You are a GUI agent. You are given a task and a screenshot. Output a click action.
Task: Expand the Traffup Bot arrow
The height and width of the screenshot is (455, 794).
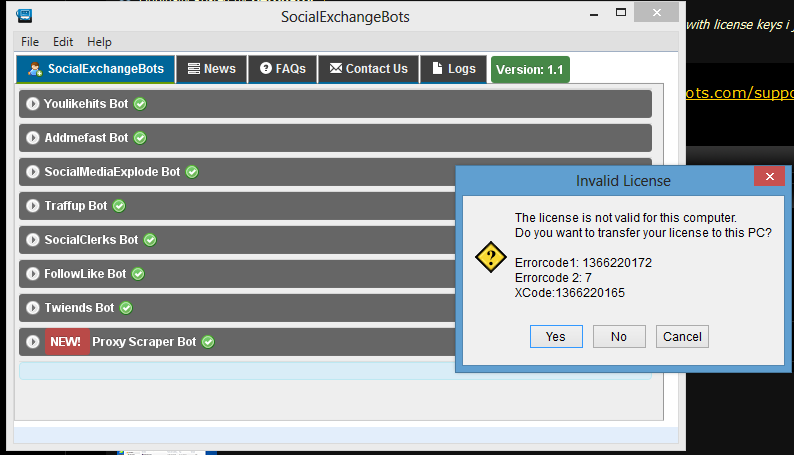[33, 205]
